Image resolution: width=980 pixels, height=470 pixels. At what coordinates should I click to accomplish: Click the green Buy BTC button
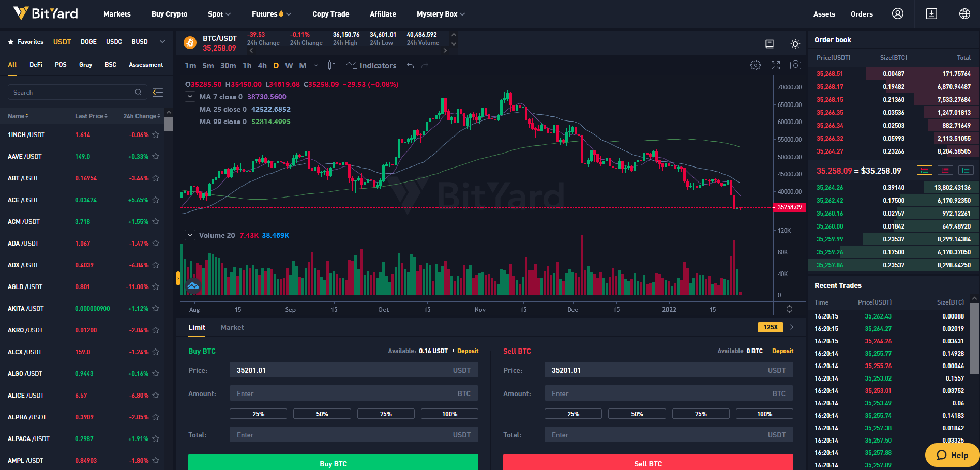(333, 462)
